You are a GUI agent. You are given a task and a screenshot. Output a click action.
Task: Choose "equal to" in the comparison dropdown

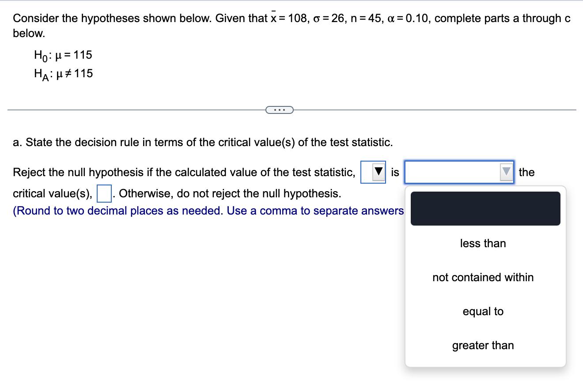coord(483,311)
